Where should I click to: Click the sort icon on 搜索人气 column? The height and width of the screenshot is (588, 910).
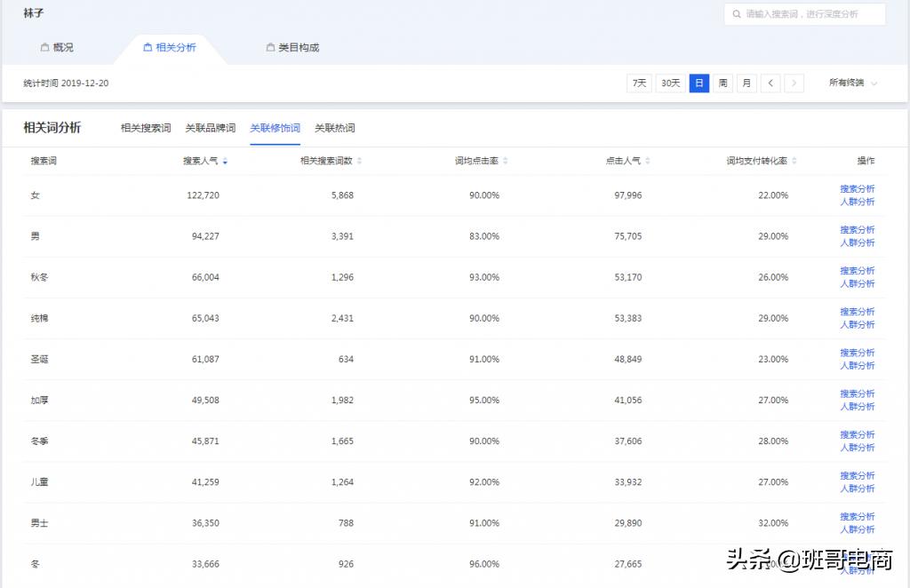coord(226,161)
